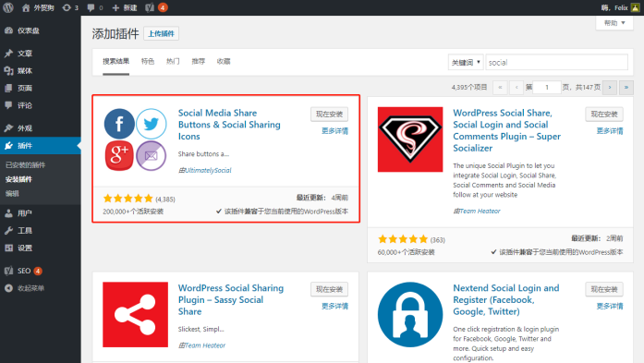Click Social Media Share Buttons plugin thumbnail
Viewport: 644px width, 363px height.
pyautogui.click(x=136, y=139)
